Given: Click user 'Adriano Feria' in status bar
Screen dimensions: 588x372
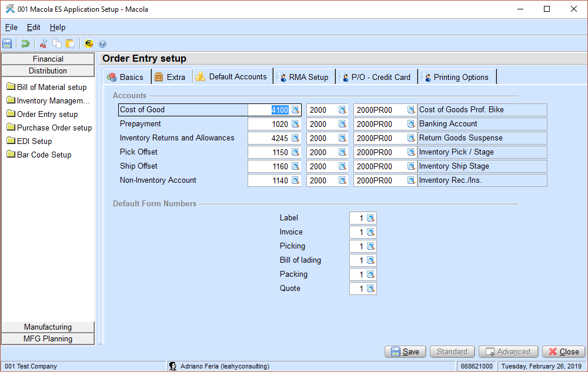Looking at the screenshot, I should (225, 366).
